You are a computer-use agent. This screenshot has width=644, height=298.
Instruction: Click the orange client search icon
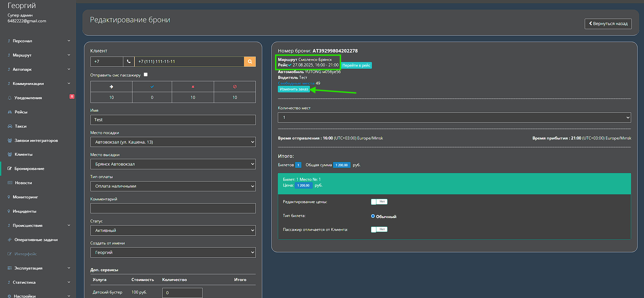tap(250, 62)
